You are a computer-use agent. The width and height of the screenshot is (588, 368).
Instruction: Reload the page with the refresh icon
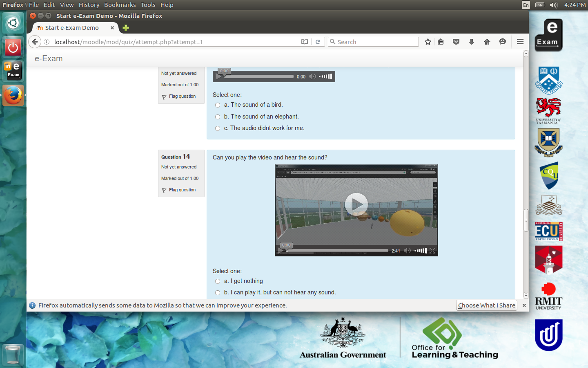pos(318,42)
